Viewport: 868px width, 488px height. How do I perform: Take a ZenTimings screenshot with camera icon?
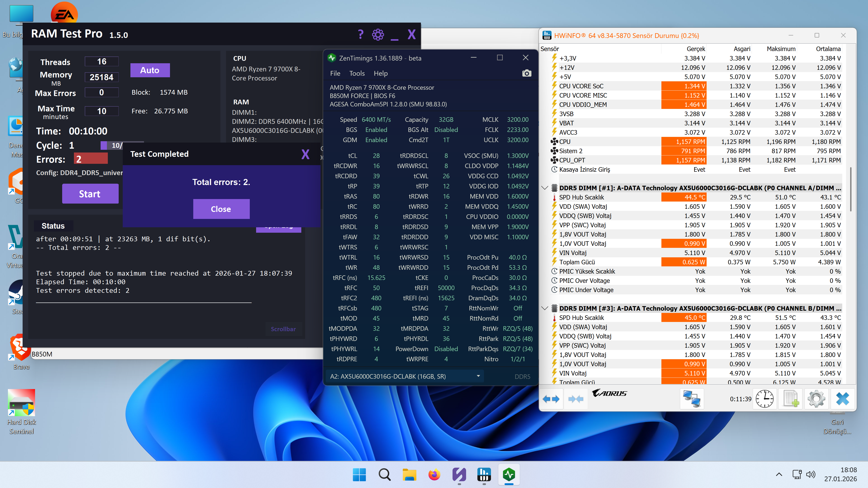click(x=526, y=73)
